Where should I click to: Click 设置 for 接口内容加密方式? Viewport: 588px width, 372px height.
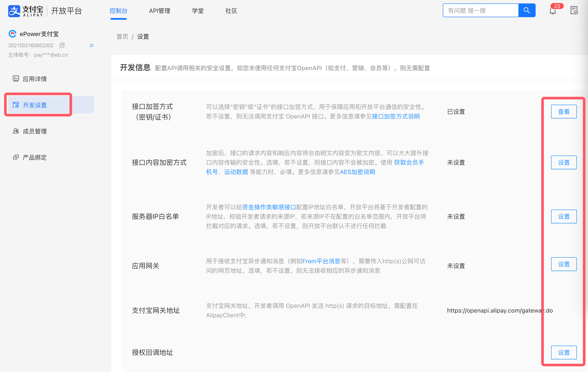564,162
